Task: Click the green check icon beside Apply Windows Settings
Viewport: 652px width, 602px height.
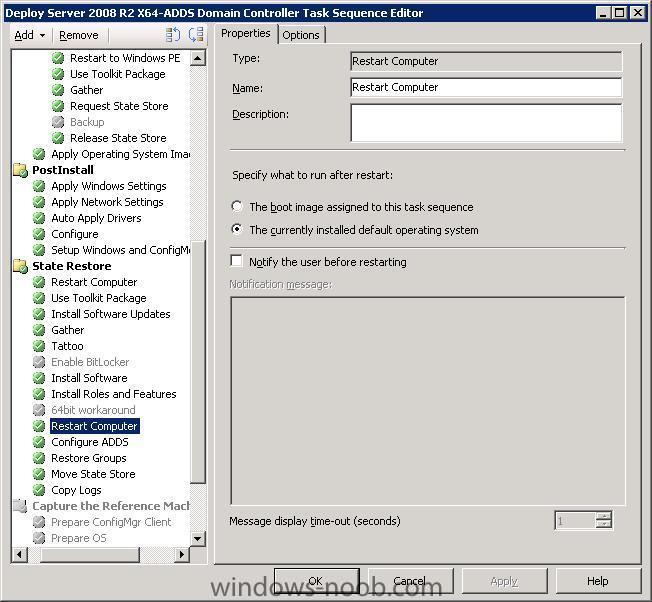Action: click(x=39, y=186)
